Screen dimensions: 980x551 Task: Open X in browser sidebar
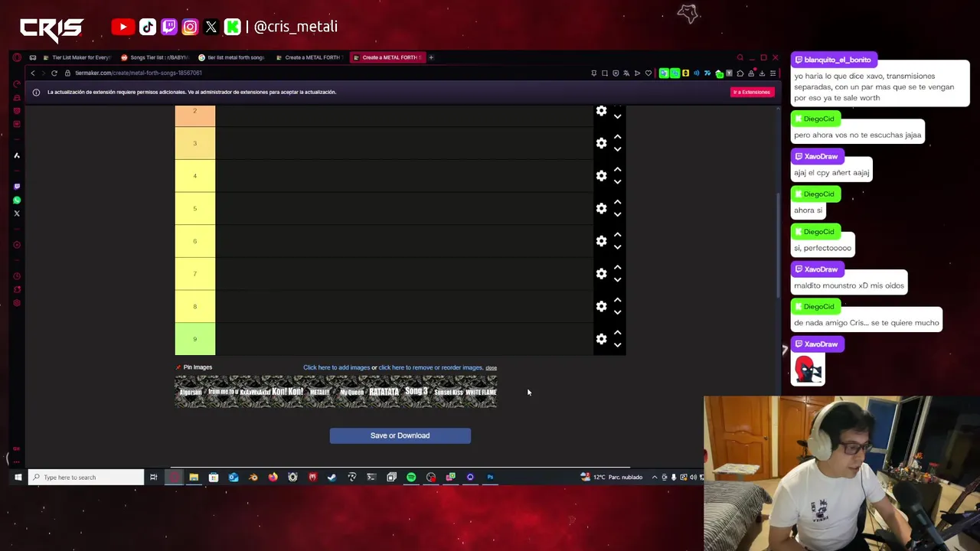tap(17, 214)
